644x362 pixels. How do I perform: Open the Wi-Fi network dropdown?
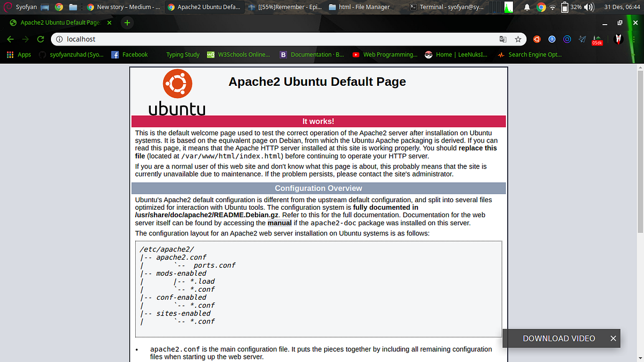552,7
